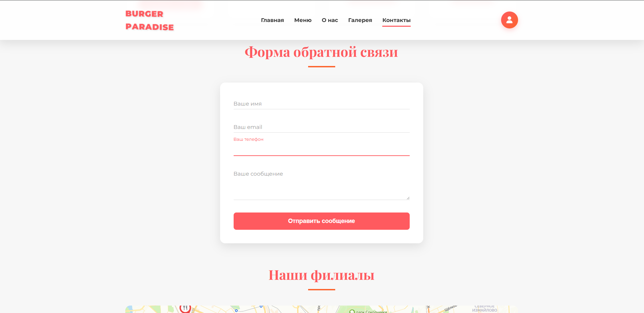Screen dimensions: 644x313
Task: Navigate to Галерея
Action: pyautogui.click(x=360, y=20)
